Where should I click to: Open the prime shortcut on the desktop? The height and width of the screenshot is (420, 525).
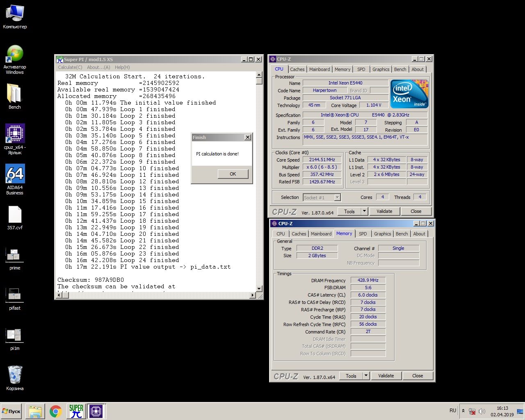point(15,258)
